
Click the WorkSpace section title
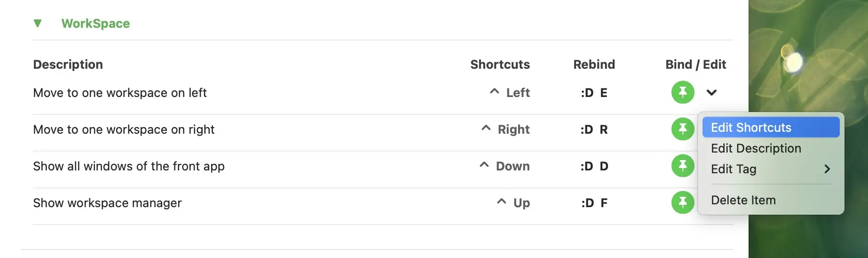[x=95, y=24]
